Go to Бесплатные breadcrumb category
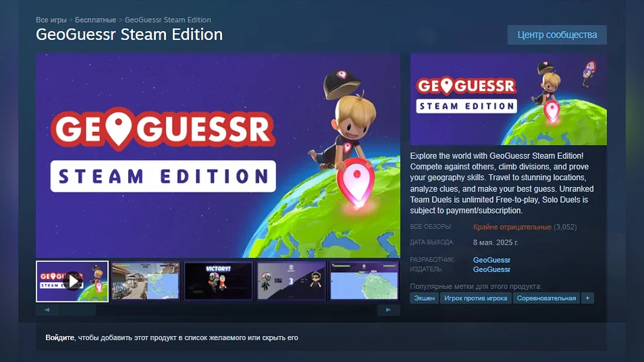This screenshot has height=362, width=644. pyautogui.click(x=96, y=20)
